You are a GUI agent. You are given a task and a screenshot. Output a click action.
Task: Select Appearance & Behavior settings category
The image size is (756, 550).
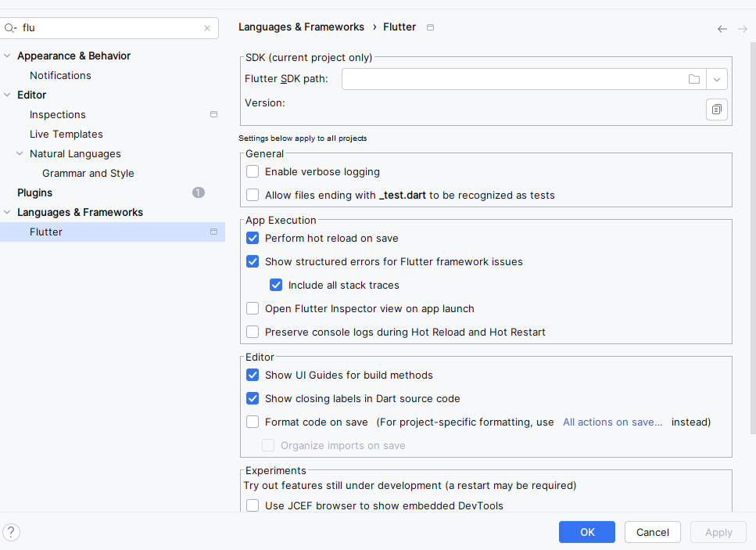(73, 56)
